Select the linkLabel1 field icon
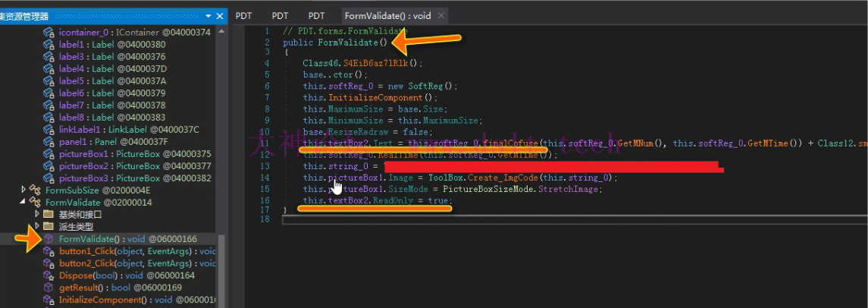Image resolution: width=868 pixels, height=308 pixels. coord(48,130)
